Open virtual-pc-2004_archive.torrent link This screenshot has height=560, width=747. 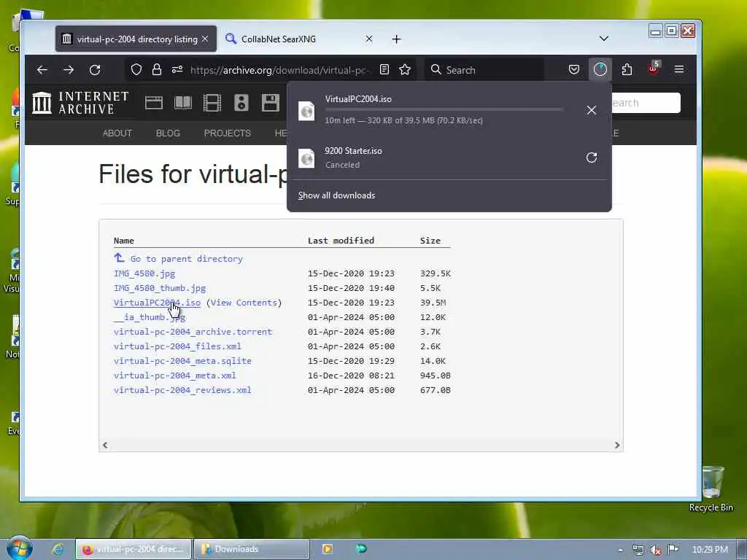tap(193, 332)
